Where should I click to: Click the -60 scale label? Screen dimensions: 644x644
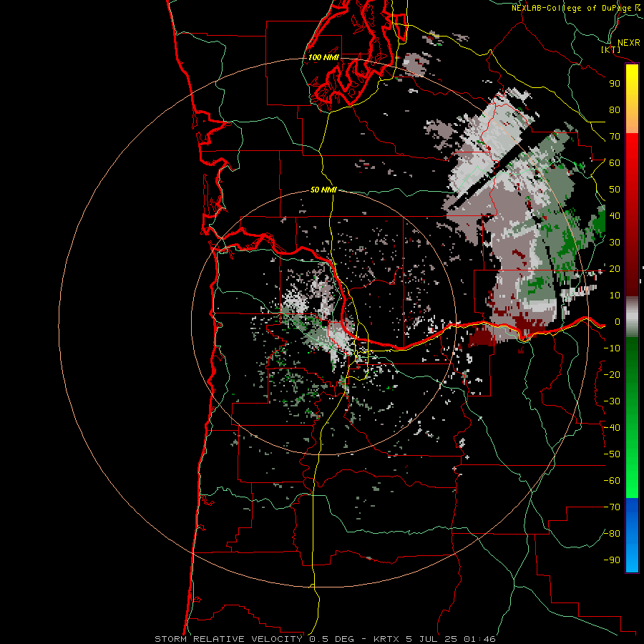point(612,481)
